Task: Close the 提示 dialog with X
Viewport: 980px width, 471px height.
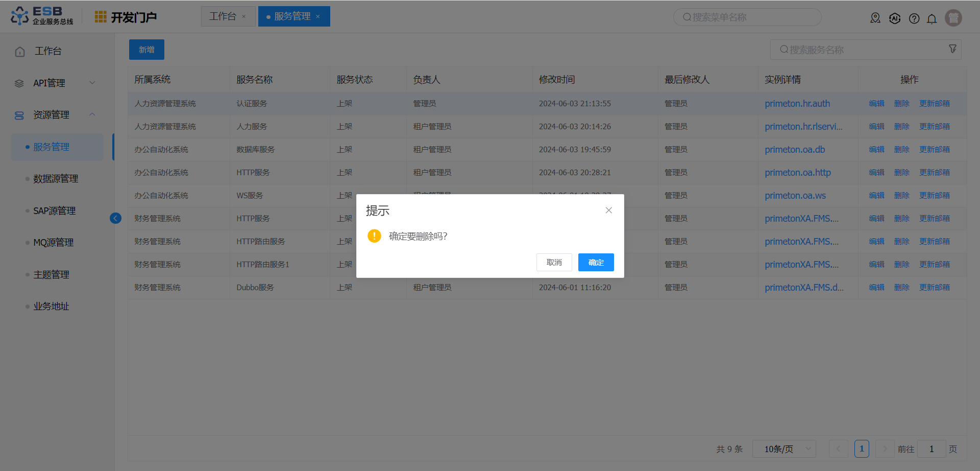Action: [x=608, y=210]
